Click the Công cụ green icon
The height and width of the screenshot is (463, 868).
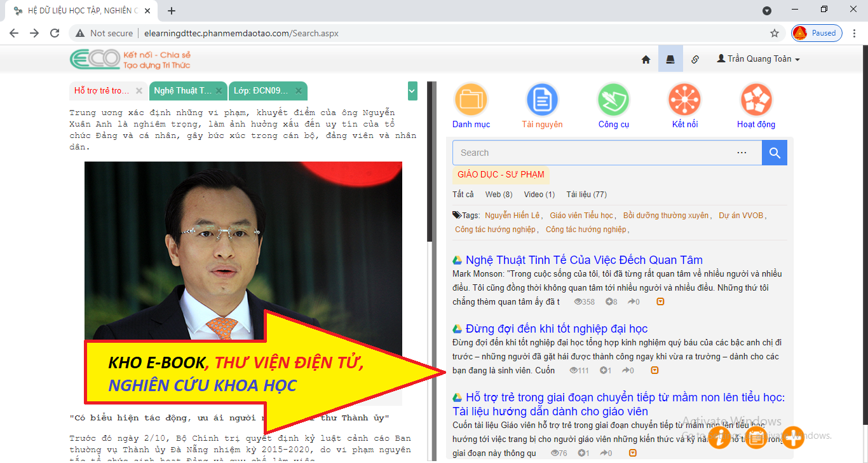click(613, 100)
